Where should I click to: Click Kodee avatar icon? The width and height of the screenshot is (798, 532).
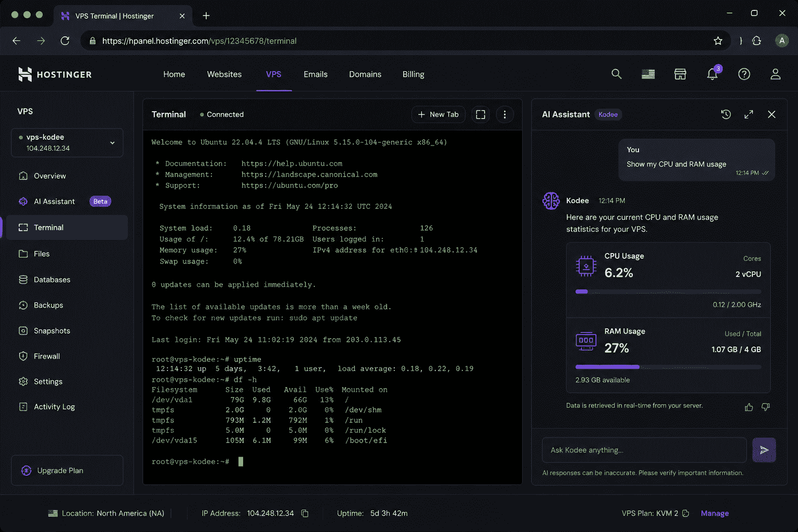(x=551, y=201)
